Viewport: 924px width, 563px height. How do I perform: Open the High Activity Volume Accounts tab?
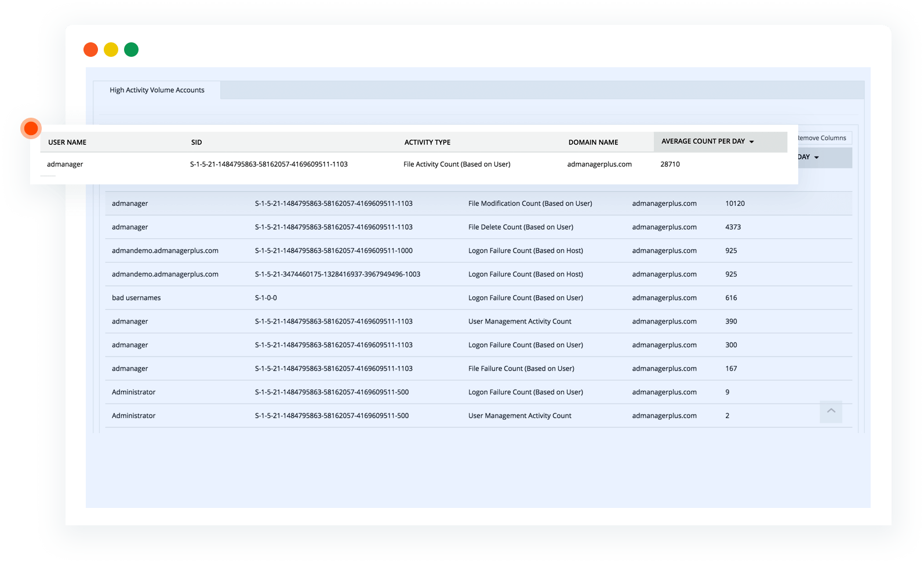[x=157, y=90]
